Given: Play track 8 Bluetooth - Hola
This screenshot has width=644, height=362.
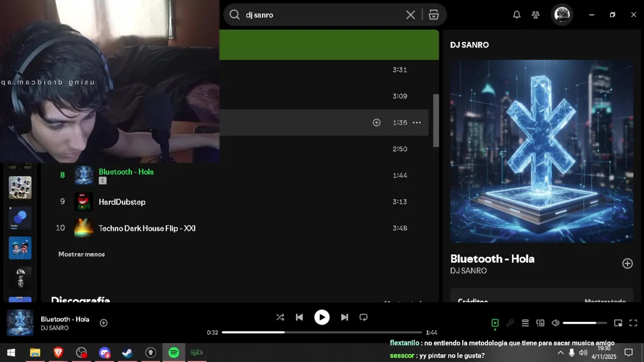Looking at the screenshot, I should pos(62,175).
